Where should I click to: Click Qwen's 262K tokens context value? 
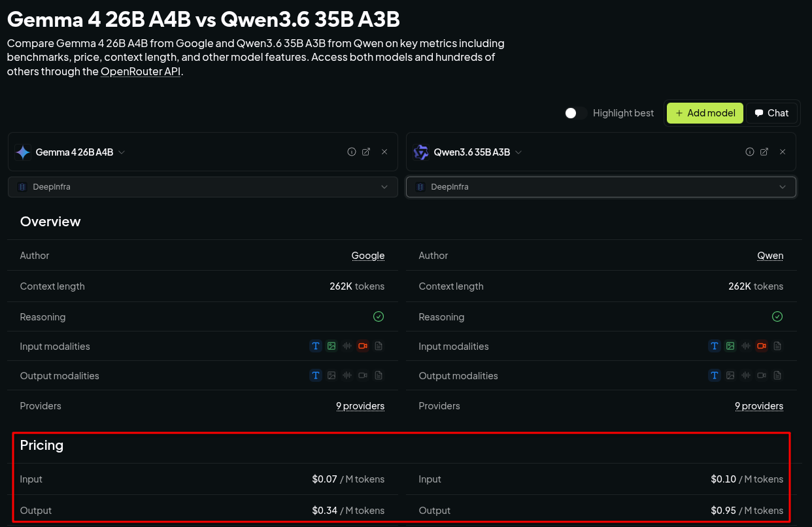[x=756, y=286]
